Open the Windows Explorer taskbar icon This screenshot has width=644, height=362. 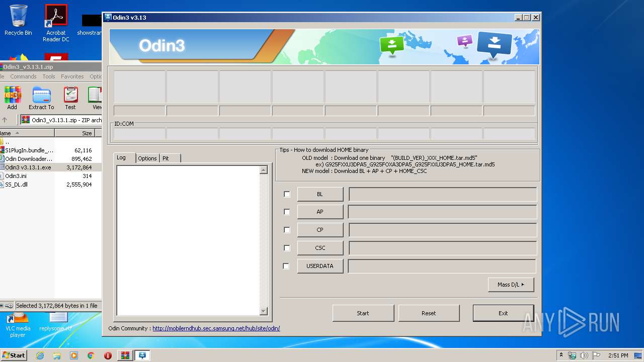[57, 355]
